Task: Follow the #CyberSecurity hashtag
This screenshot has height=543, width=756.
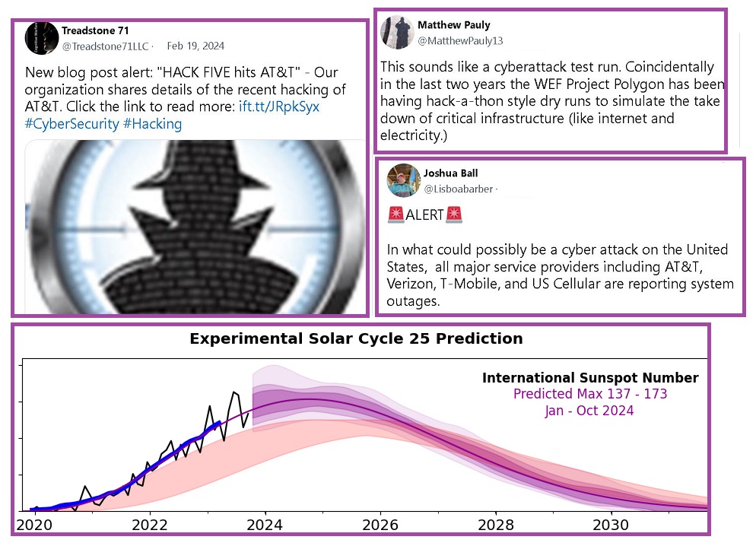Action: coord(72,123)
